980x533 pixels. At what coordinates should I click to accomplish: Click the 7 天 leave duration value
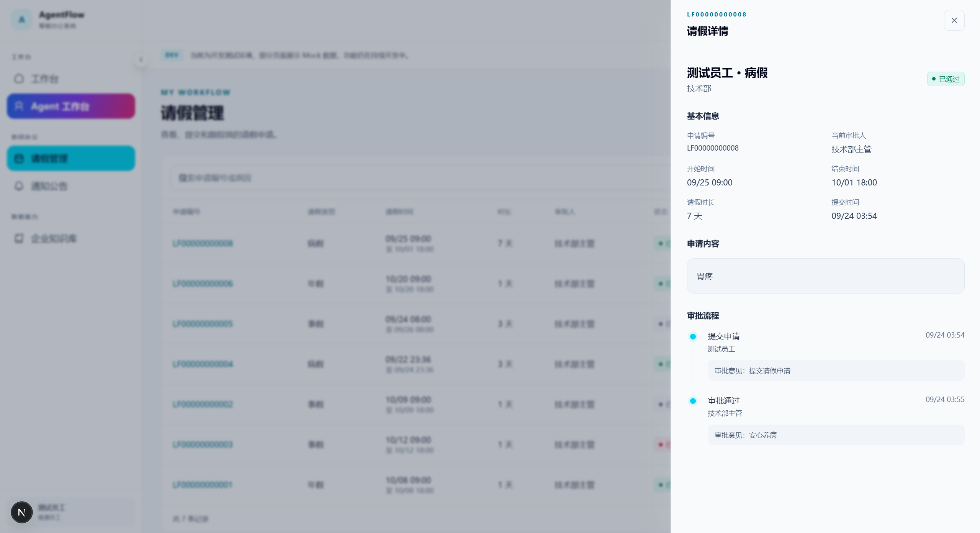coord(695,216)
